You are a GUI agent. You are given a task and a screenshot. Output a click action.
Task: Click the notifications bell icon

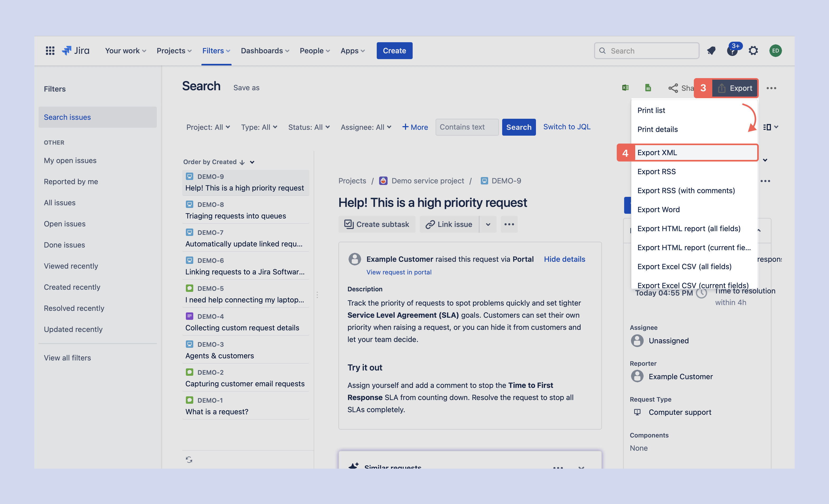tap(711, 51)
